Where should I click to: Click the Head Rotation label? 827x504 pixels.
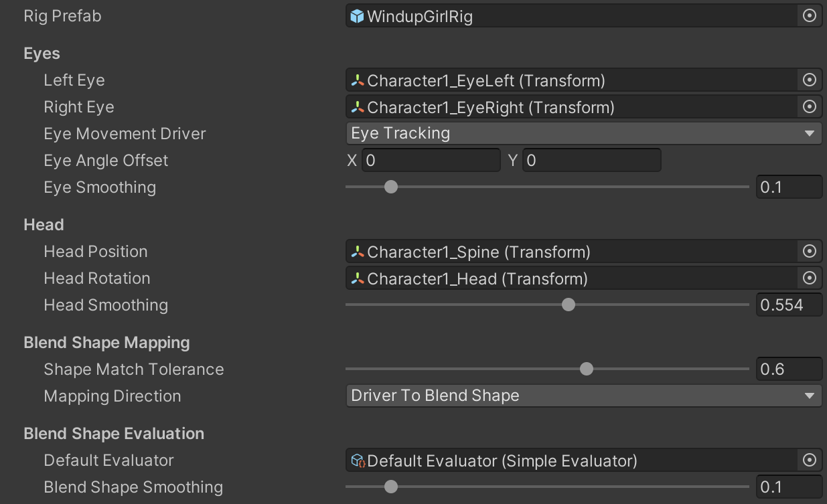[x=97, y=278]
